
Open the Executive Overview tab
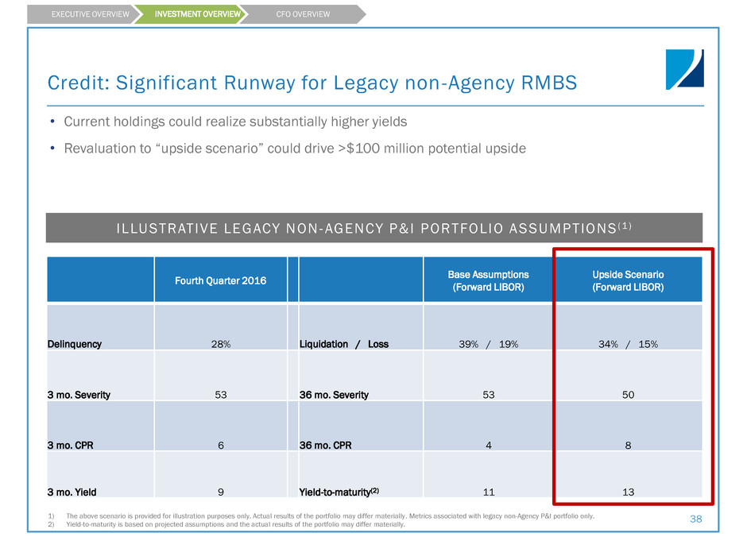(x=79, y=14)
